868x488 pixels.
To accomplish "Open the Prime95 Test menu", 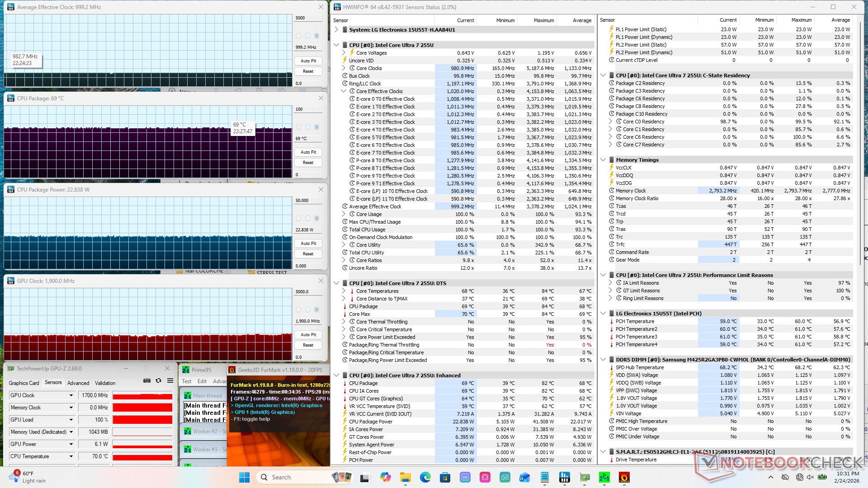I will pyautogui.click(x=186, y=381).
